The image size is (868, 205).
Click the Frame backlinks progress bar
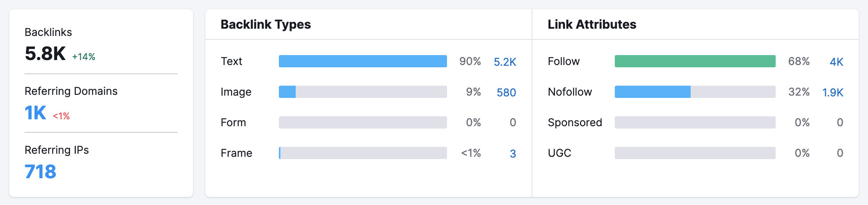[362, 153]
